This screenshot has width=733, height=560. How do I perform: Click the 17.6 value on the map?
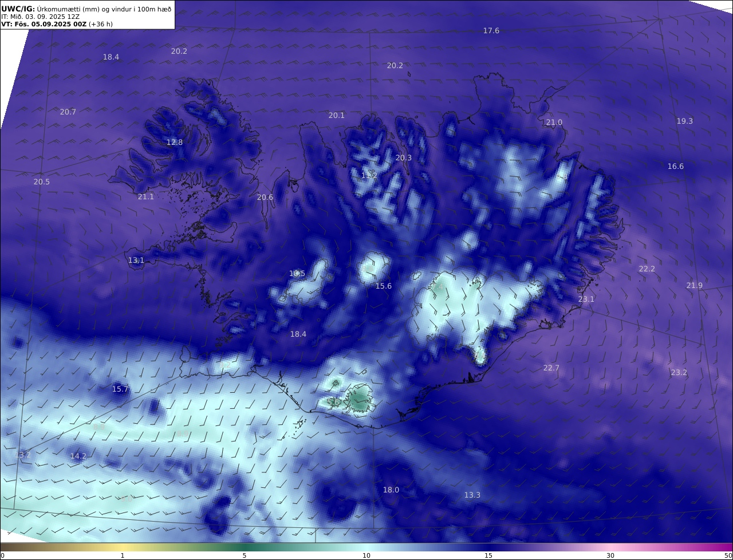point(491,31)
